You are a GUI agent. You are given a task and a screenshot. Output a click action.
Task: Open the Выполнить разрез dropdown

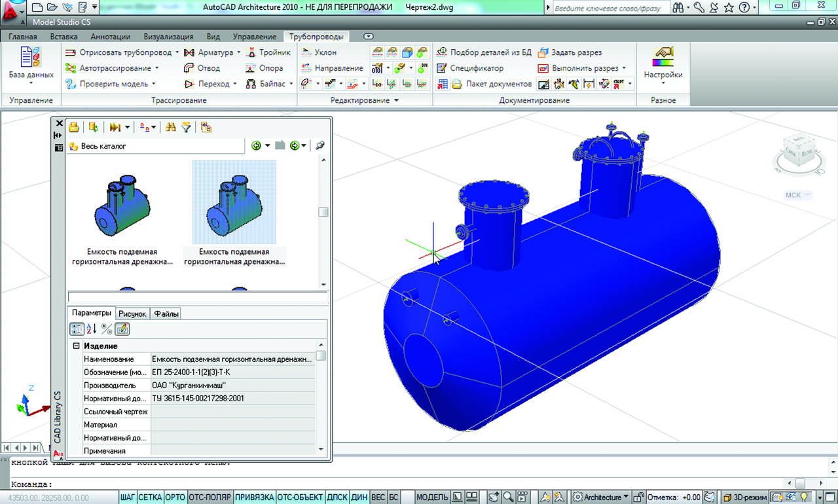click(x=624, y=68)
